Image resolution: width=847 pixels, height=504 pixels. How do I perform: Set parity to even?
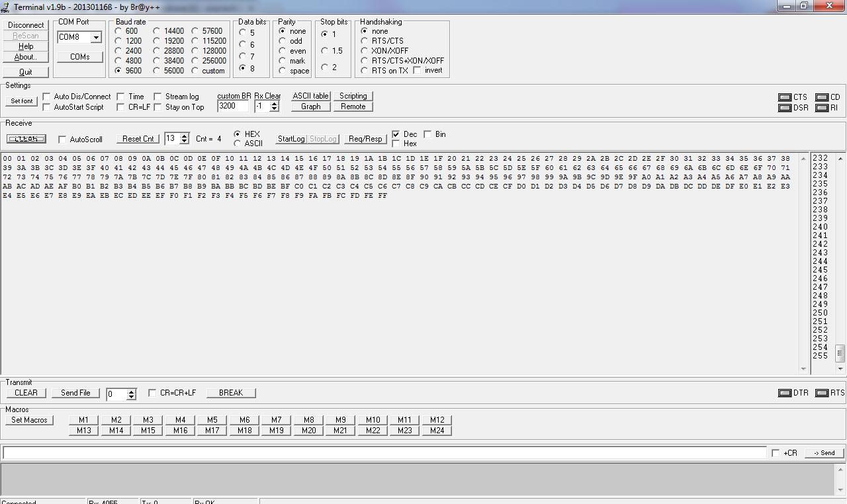pyautogui.click(x=283, y=51)
